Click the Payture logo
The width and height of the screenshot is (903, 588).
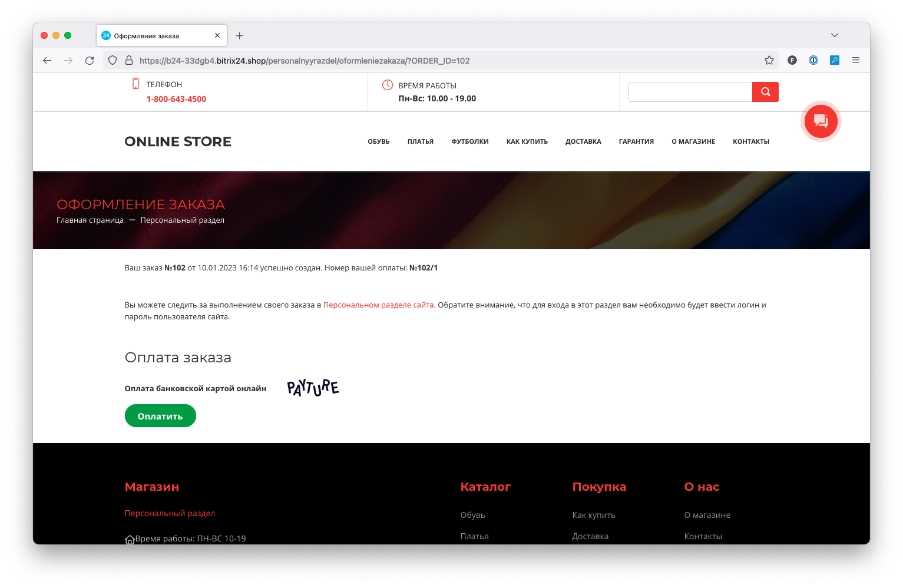(x=313, y=388)
